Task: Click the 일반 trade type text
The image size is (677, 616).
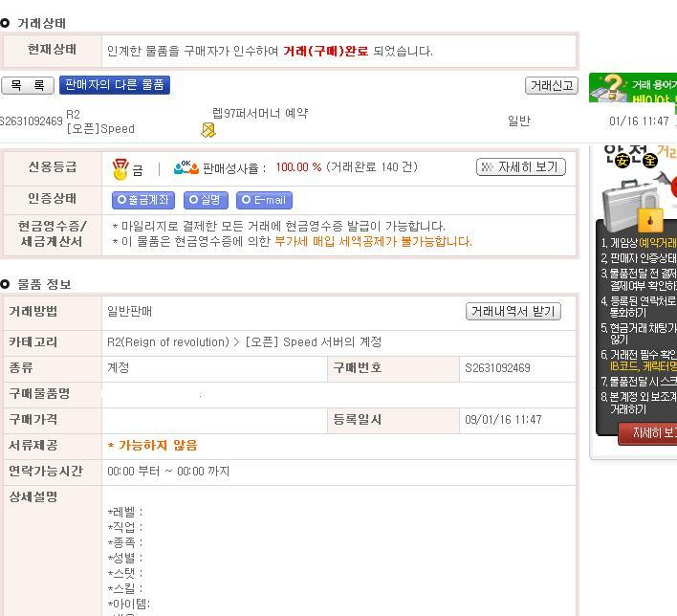Action: click(519, 121)
